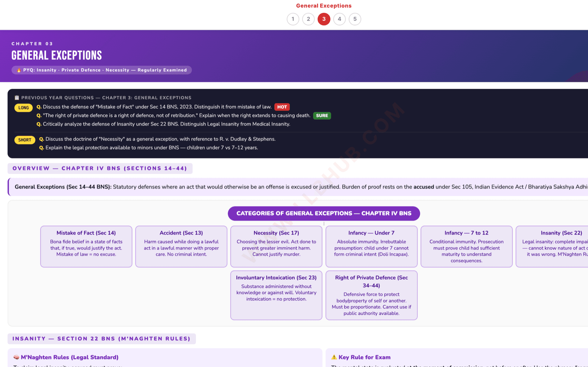This screenshot has width=588, height=367.
Task: Click the fire icon in the PYQ pill
Action: coord(19,70)
